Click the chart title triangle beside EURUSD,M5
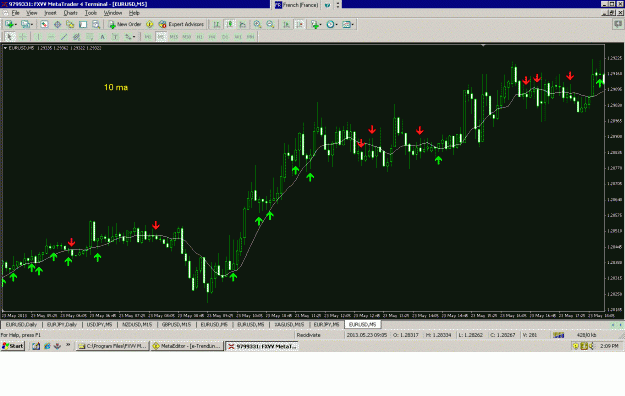 6,48
